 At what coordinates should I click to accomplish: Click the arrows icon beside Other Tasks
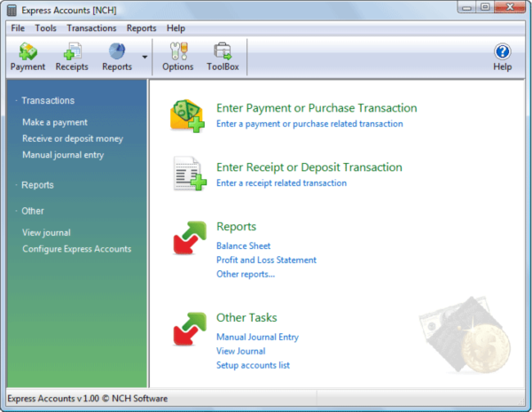(x=190, y=329)
